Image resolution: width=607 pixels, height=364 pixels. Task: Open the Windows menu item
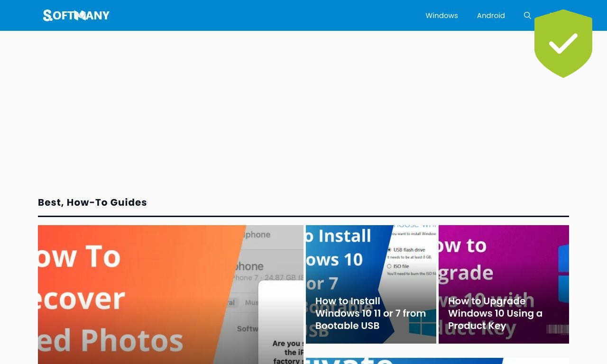tap(441, 16)
